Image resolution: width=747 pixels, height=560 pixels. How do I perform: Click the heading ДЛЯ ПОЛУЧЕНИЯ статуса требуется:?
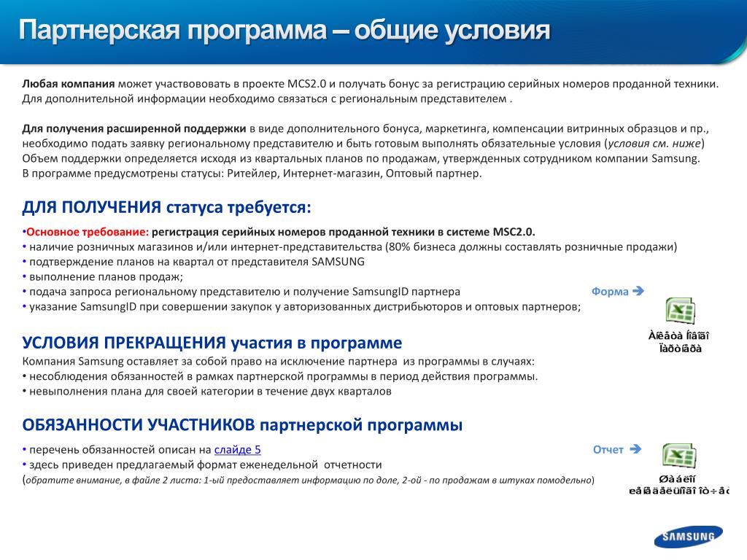tap(166, 207)
